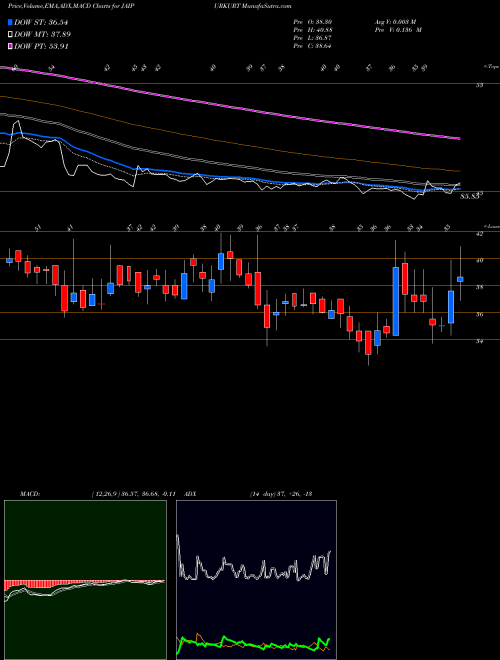Viewport: 500px width, 660px height.
Task: Click the lowest red candlestick below 34
Action: click(x=368, y=343)
